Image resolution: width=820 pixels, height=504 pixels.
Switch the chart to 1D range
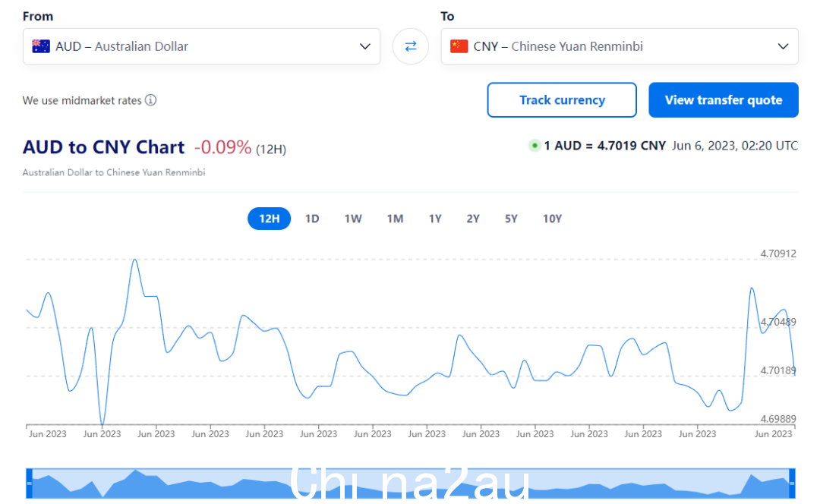point(312,219)
